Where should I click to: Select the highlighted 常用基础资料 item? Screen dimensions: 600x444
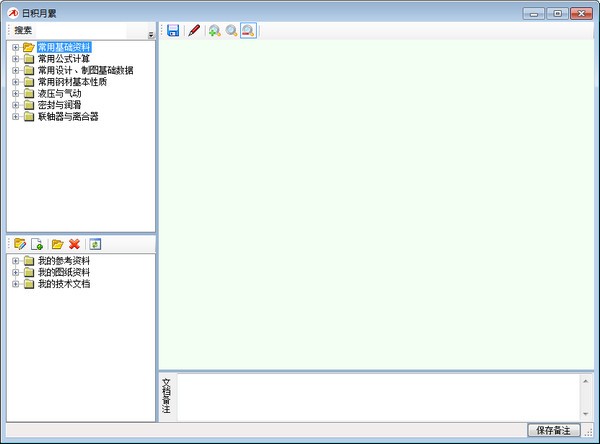(x=64, y=47)
